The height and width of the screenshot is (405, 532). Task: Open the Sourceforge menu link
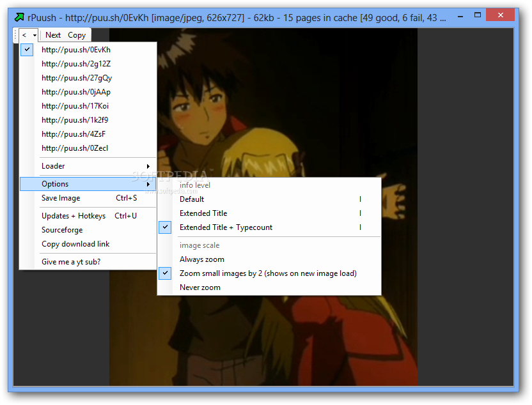[x=88, y=230]
